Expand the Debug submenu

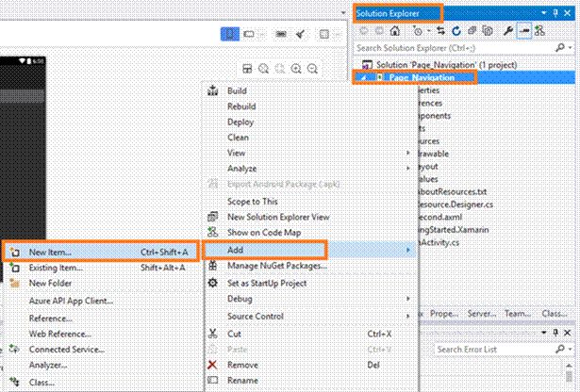click(311, 299)
